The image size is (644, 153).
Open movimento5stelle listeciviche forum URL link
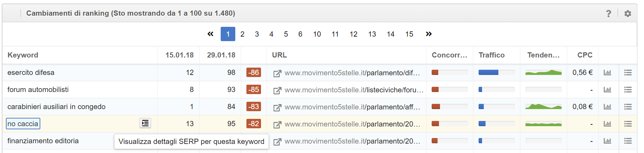pyautogui.click(x=354, y=90)
